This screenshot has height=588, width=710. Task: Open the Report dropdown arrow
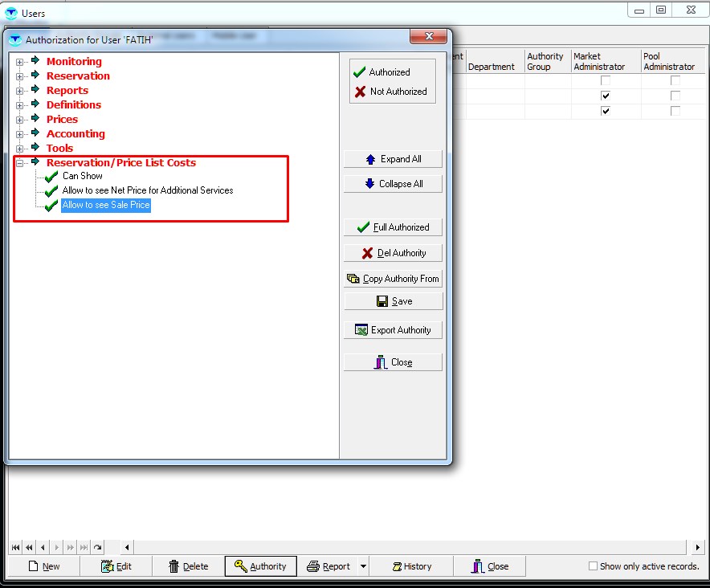pyautogui.click(x=363, y=566)
